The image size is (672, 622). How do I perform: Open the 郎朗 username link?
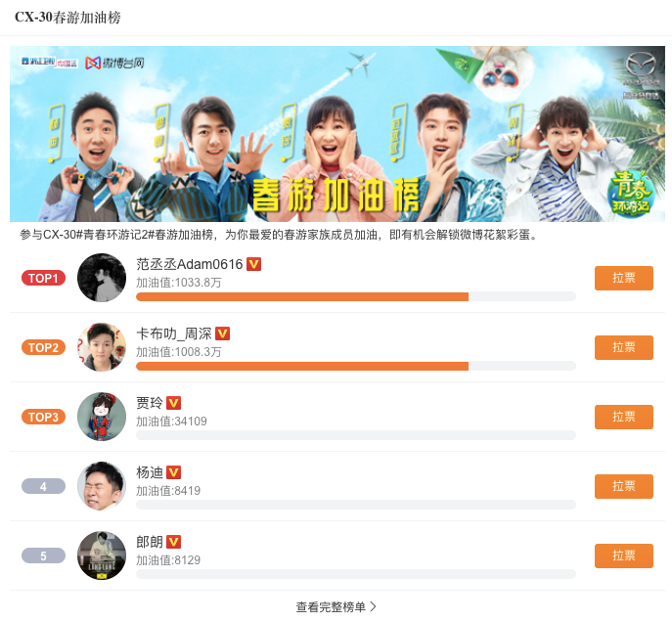coord(150,542)
